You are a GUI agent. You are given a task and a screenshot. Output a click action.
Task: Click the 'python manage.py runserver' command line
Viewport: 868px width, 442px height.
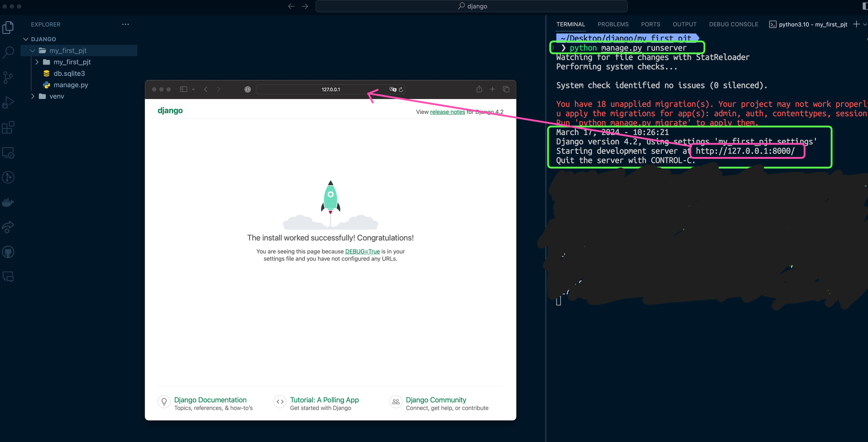click(628, 48)
